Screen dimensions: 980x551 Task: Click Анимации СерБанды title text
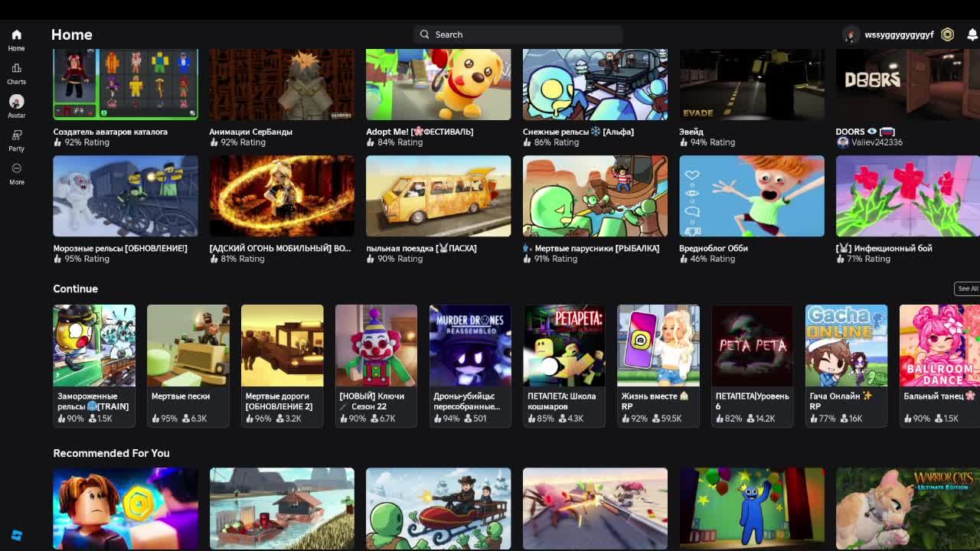click(x=251, y=132)
